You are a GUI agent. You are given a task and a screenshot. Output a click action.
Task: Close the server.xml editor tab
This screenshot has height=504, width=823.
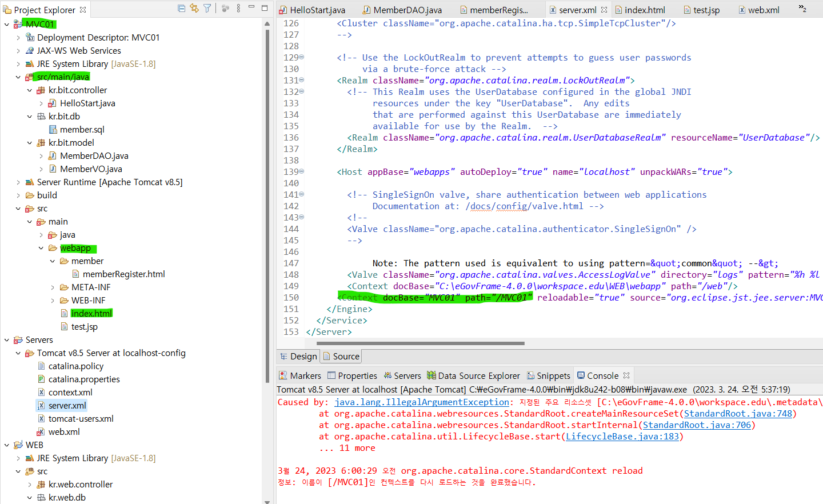pos(604,10)
